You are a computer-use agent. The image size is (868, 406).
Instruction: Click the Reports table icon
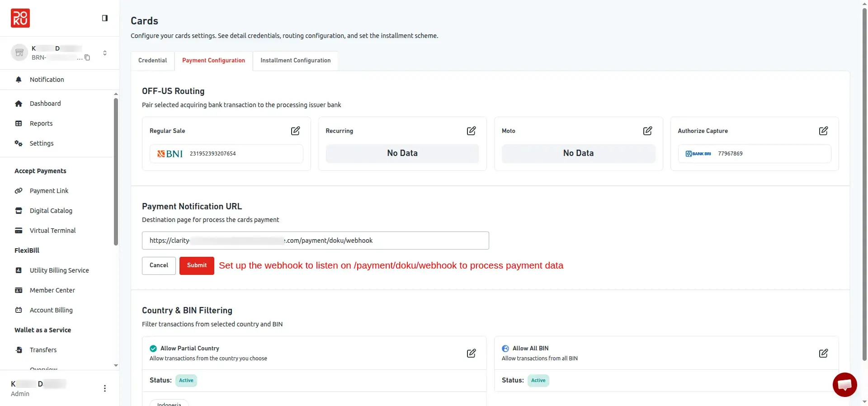[19, 123]
